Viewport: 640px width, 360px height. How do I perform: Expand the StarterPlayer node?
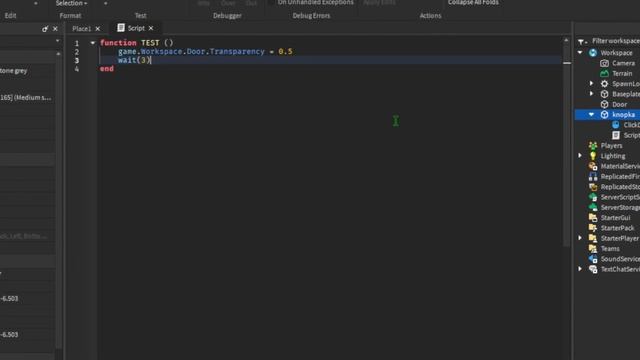[x=580, y=238]
